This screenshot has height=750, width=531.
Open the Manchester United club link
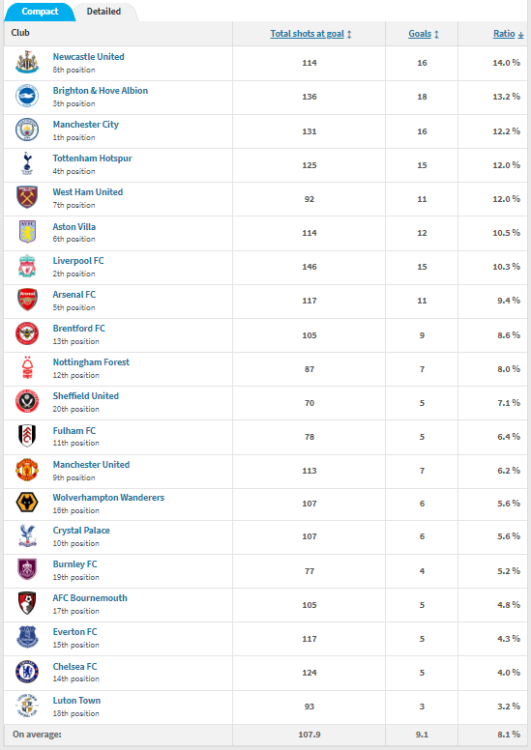91,464
